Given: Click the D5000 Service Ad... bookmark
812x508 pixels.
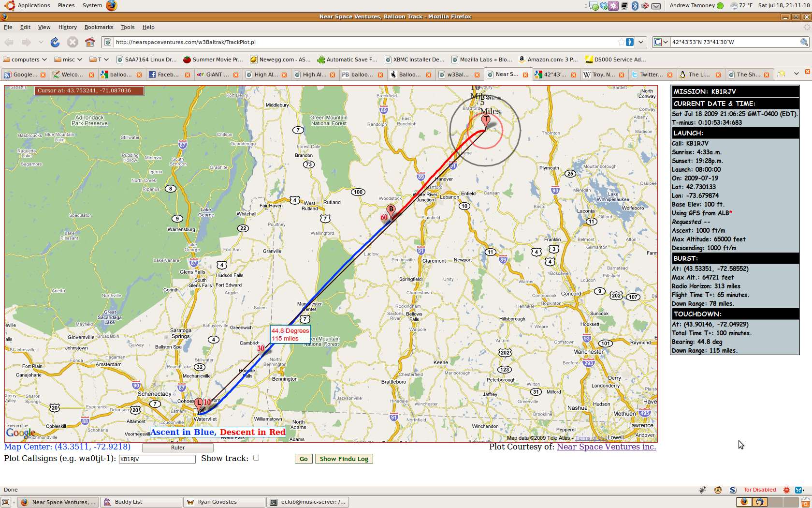Looking at the screenshot, I should [615, 60].
